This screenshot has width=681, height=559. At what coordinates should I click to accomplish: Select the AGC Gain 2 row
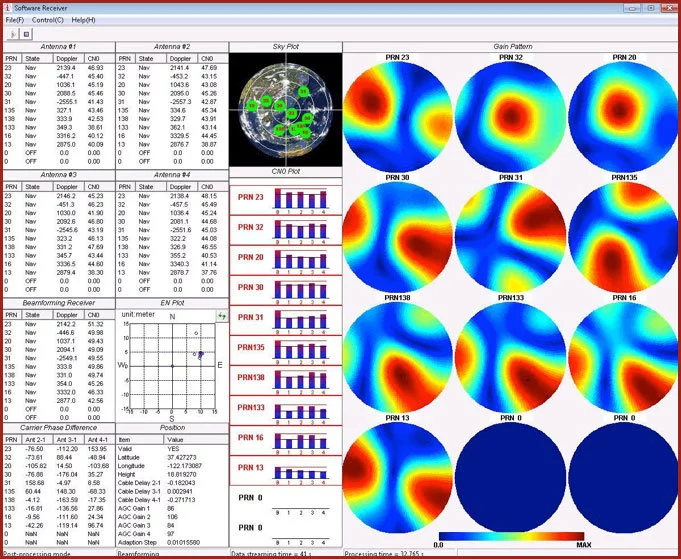tap(172, 517)
